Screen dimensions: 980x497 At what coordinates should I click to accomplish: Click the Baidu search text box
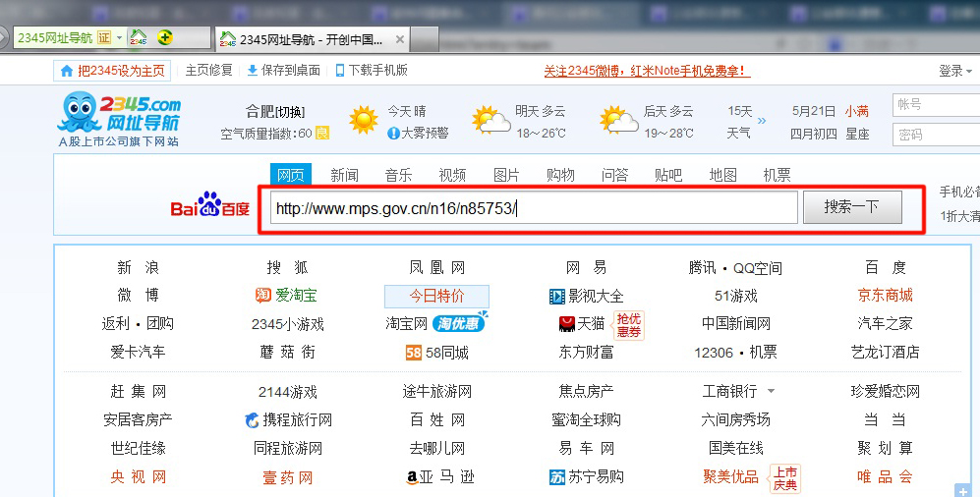[534, 207]
